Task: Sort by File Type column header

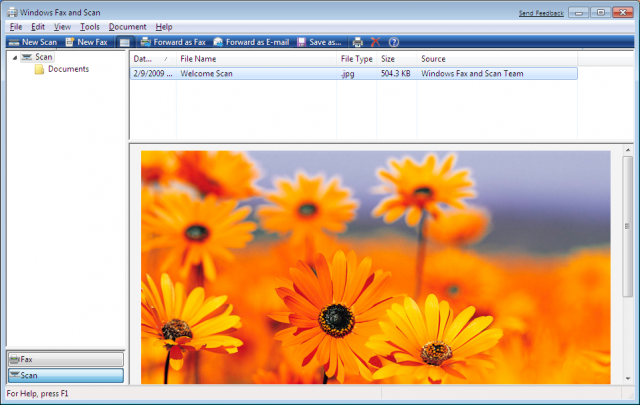Action: pos(356,59)
